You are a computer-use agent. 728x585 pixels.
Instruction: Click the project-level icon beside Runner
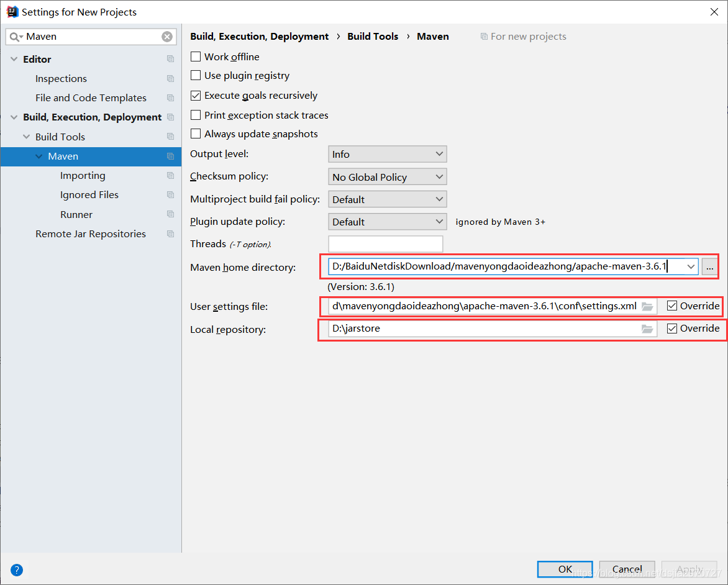coord(170,214)
